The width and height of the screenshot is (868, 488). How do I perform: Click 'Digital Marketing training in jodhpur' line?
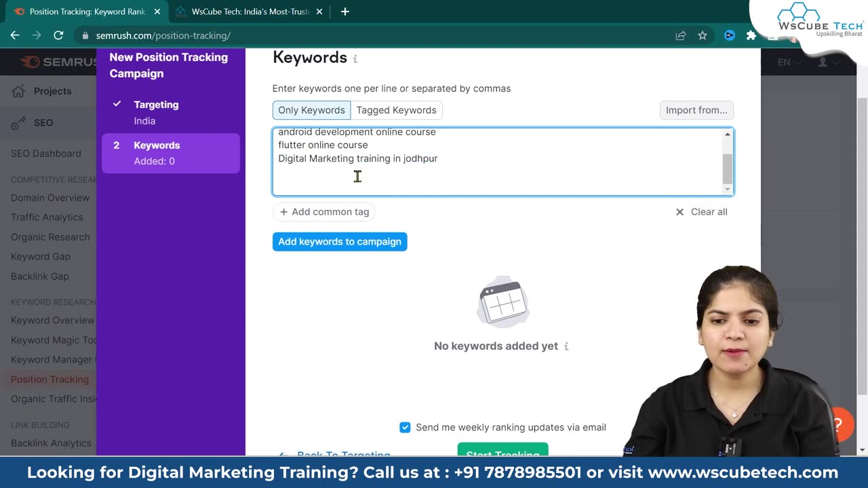357,158
